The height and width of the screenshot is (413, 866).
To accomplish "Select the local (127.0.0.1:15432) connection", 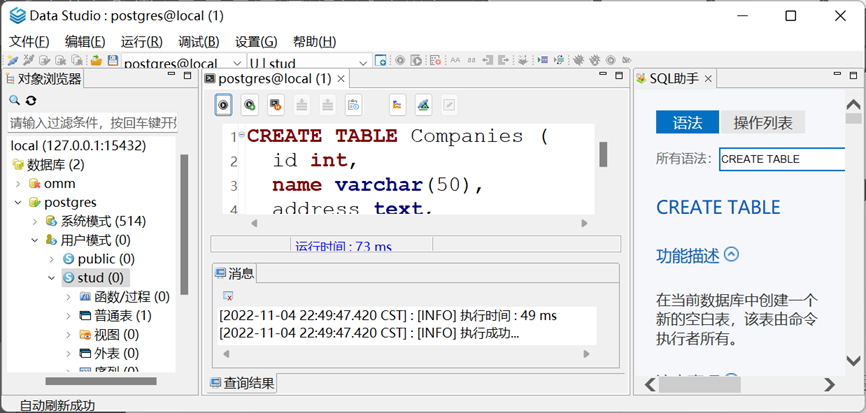I will pos(78,146).
